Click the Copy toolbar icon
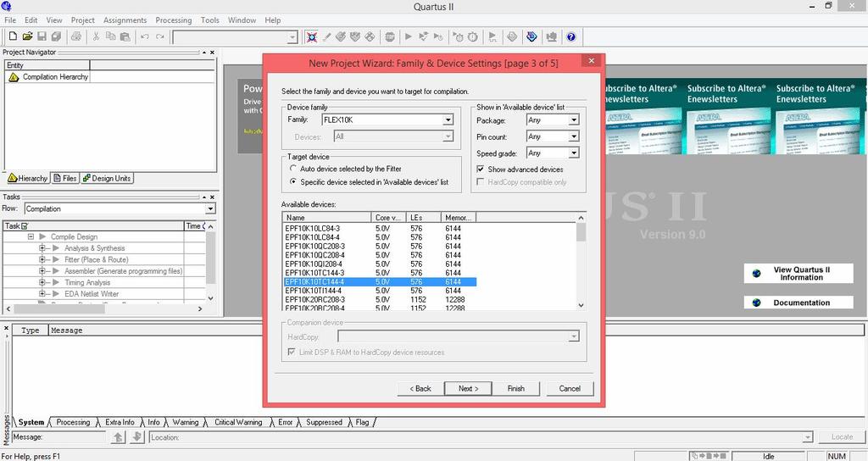Screen dimensions: 868x461 pyautogui.click(x=110, y=36)
